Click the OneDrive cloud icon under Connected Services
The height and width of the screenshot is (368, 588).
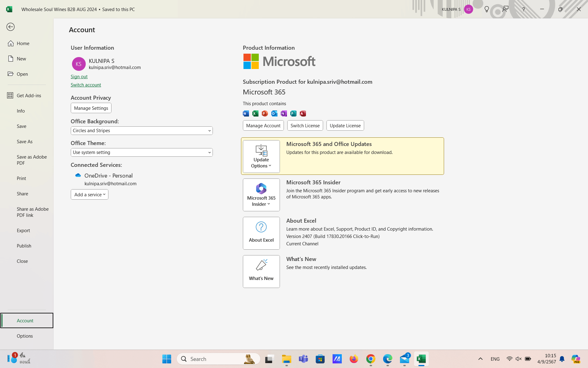[78, 175]
